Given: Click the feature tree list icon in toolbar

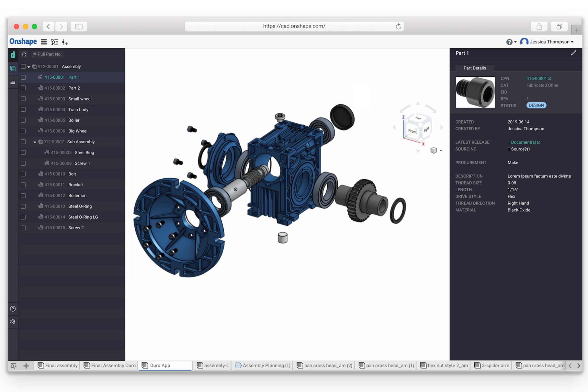Looking at the screenshot, I should 54,42.
